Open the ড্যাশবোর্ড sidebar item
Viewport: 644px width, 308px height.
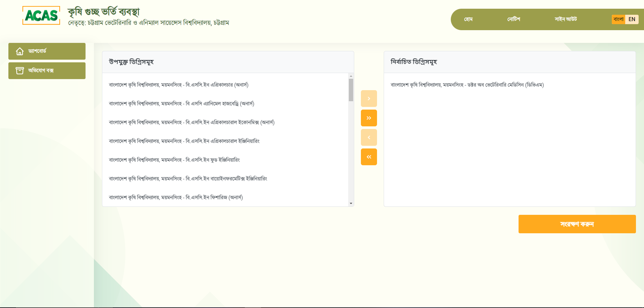(x=47, y=51)
